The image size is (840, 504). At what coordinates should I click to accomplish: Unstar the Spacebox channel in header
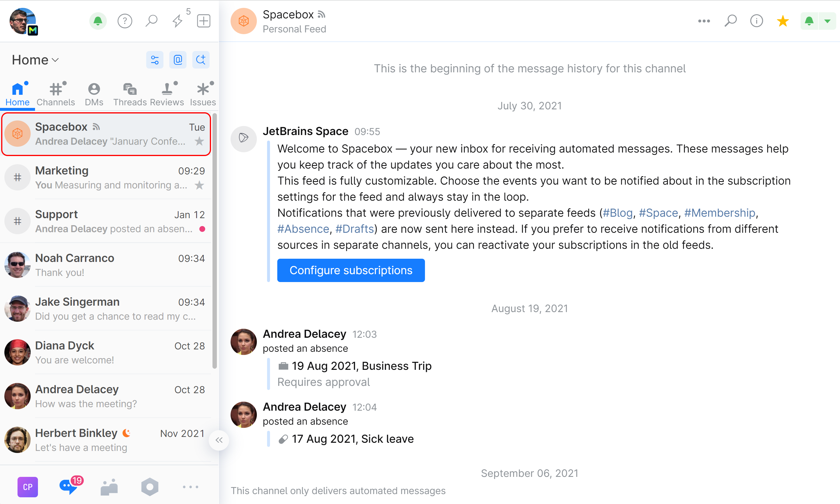[x=783, y=21]
